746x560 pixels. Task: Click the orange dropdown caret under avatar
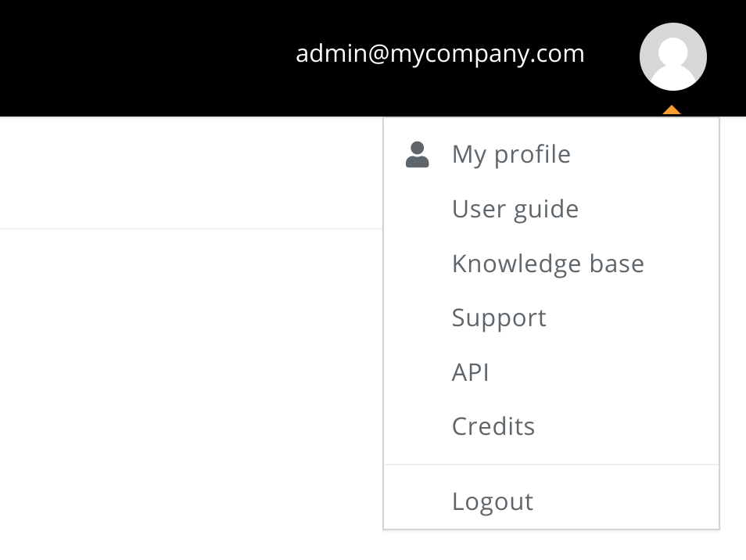[x=671, y=110]
